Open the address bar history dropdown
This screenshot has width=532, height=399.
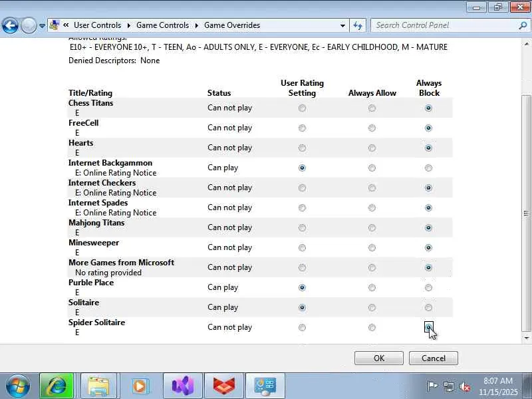(342, 25)
